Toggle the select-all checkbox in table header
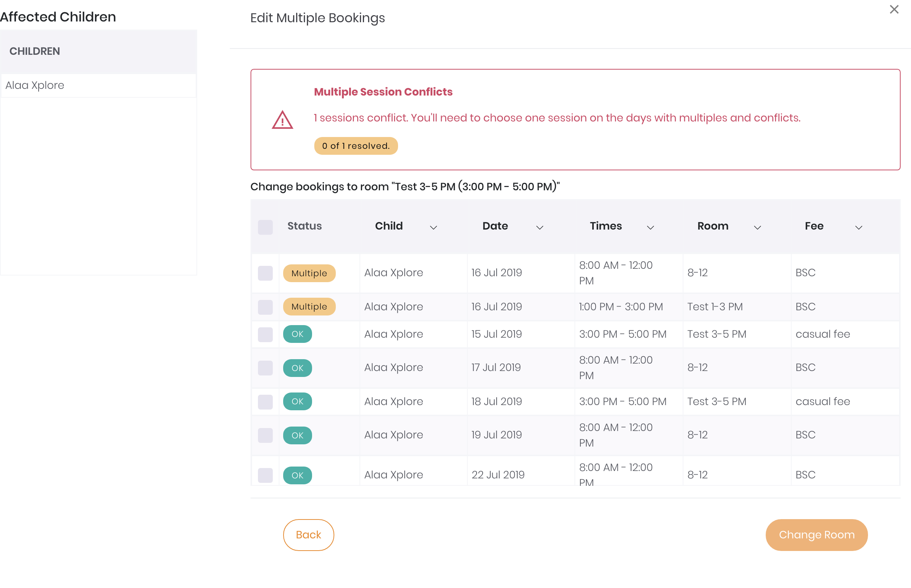The width and height of the screenshot is (911, 588). tap(265, 227)
